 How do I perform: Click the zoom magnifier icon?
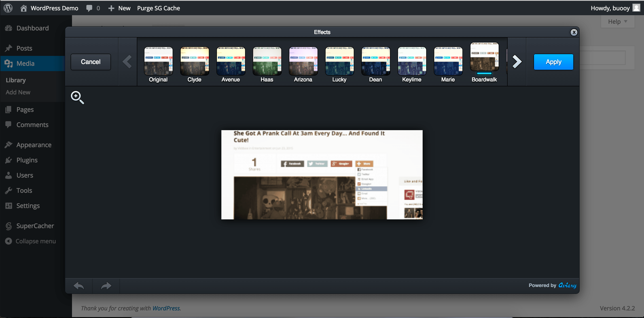pyautogui.click(x=78, y=98)
